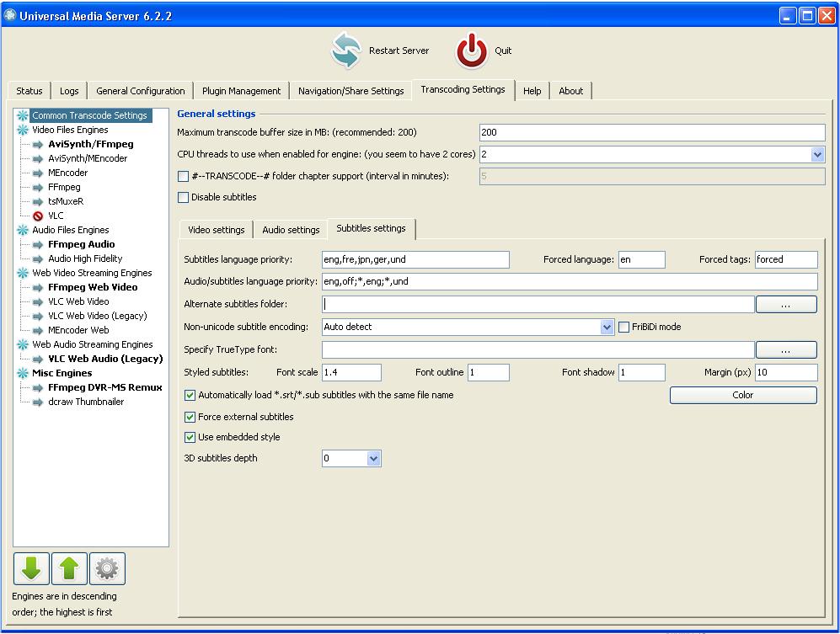Click the Forced tags field

pyautogui.click(x=786, y=259)
